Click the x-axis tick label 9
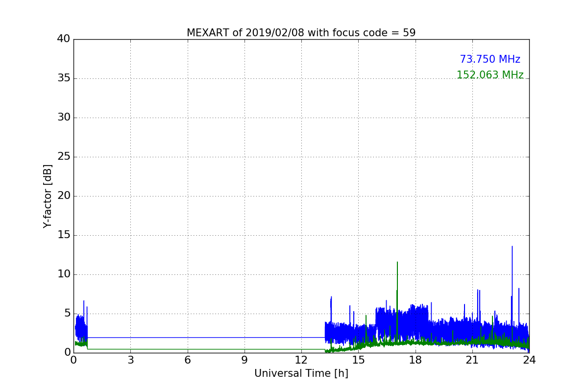 [x=245, y=360]
